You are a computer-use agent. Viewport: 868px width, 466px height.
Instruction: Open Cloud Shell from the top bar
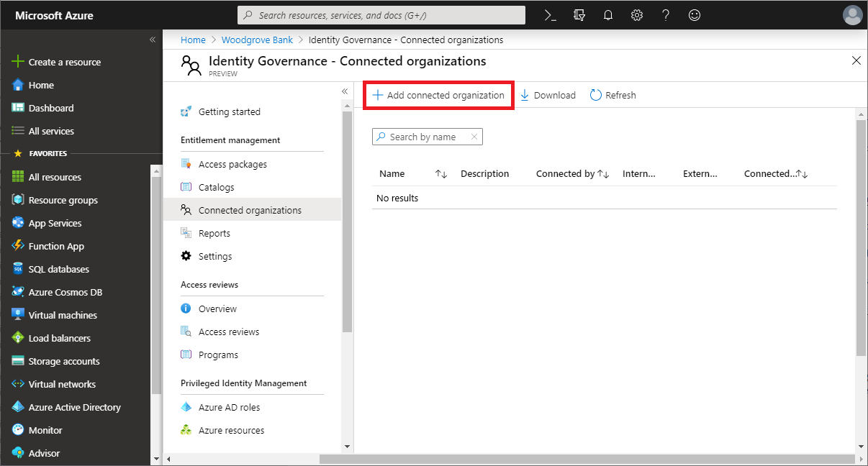pyautogui.click(x=551, y=15)
